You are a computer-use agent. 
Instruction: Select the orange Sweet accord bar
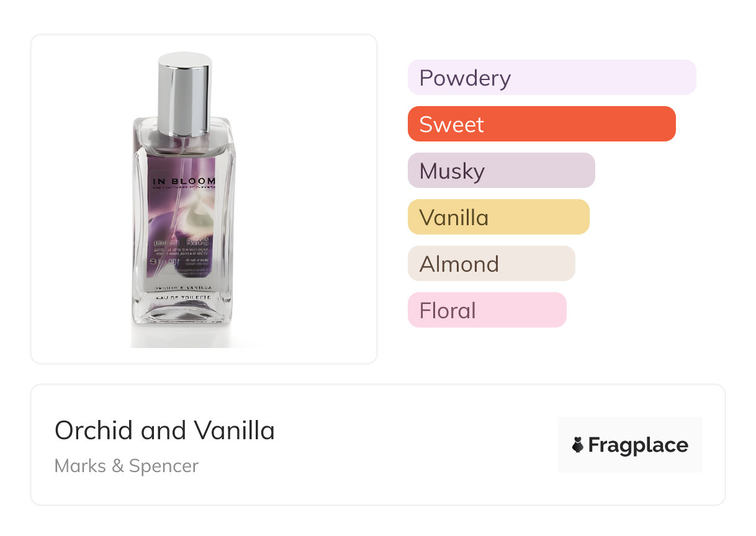[x=541, y=124]
